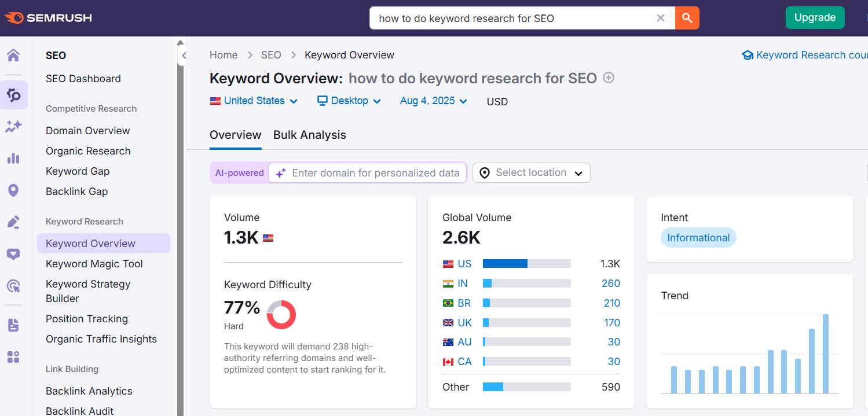
Task: Open Keyword Gap in the sidebar
Action: pyautogui.click(x=78, y=171)
